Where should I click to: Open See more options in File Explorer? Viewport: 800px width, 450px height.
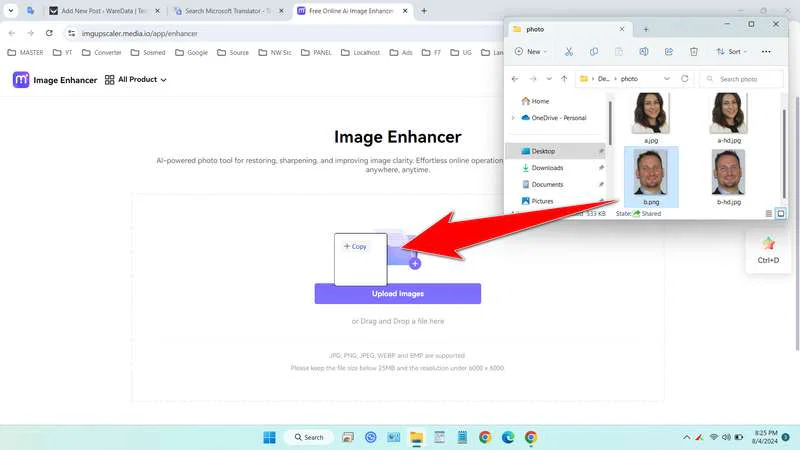(x=766, y=52)
